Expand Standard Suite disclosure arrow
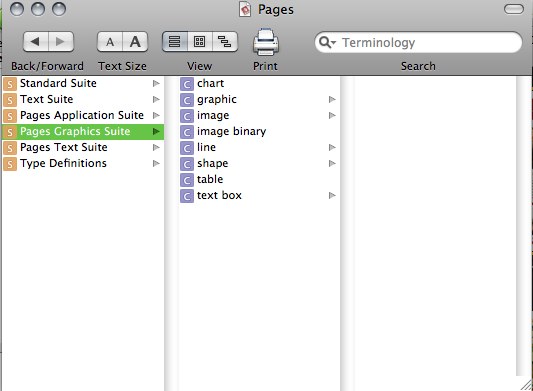Image resolution: width=533 pixels, height=391 pixels. 156,83
